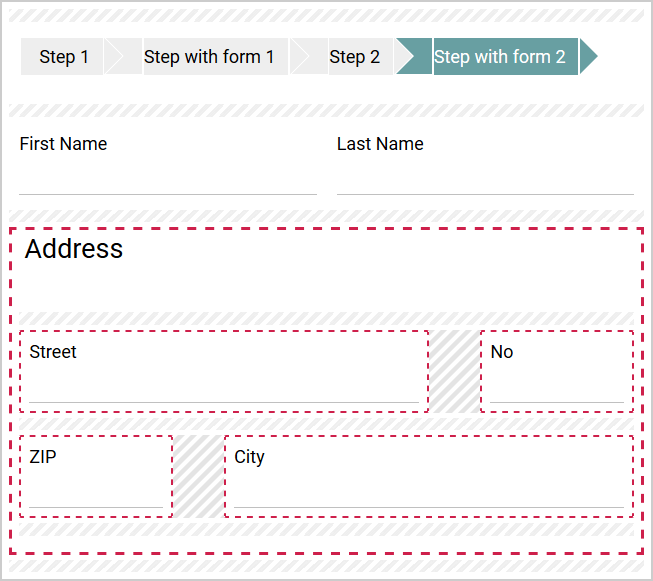Focus the City input line
Image resolution: width=653 pixels, height=581 pixels.
(x=429, y=494)
